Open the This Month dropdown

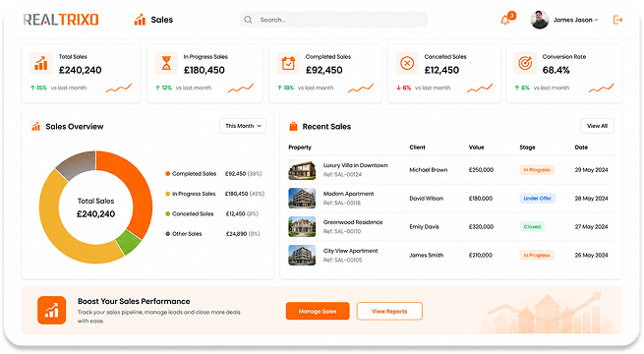pos(243,126)
